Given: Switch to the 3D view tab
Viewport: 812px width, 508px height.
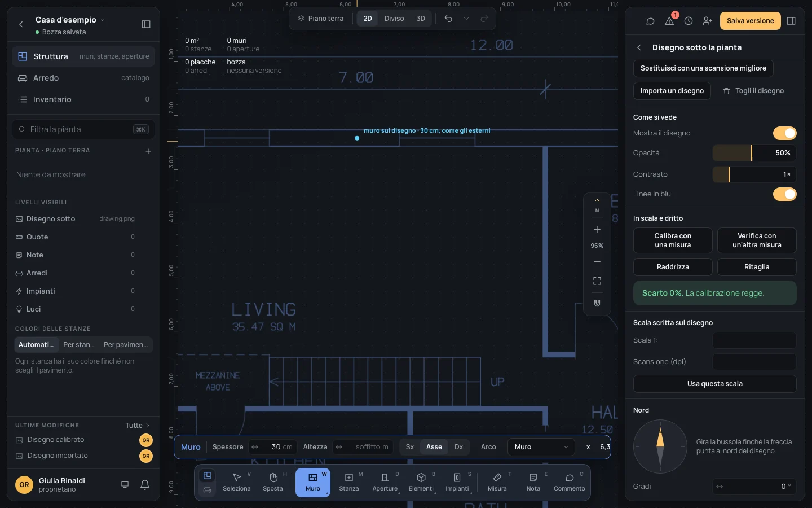Looking at the screenshot, I should 421,19.
